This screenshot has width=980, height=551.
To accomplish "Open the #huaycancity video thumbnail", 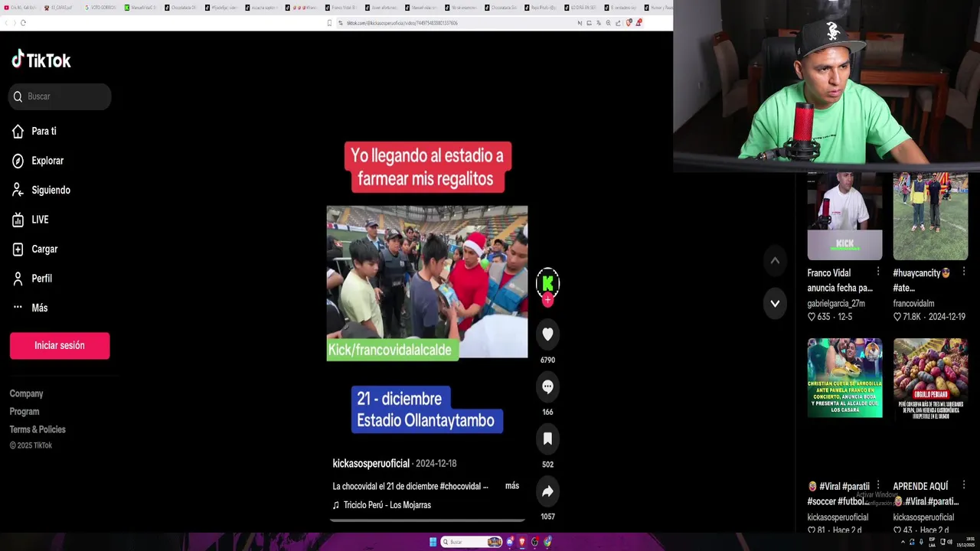I will (930, 217).
